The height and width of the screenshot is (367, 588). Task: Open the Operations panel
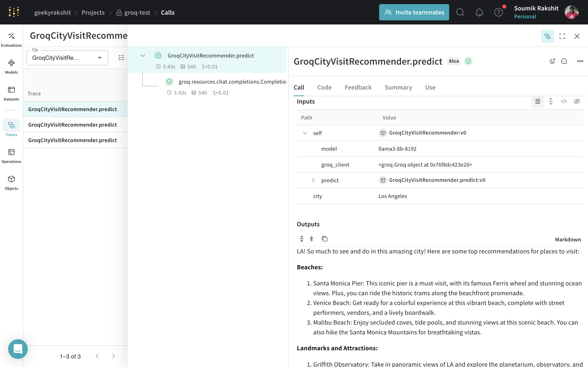[x=11, y=155]
